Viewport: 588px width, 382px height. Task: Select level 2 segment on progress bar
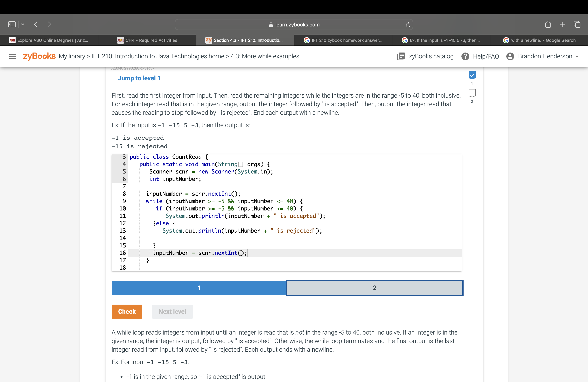coord(374,288)
